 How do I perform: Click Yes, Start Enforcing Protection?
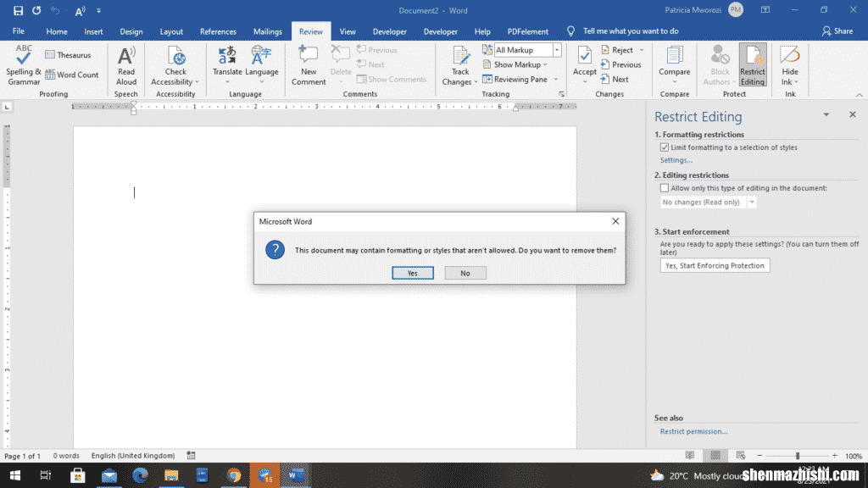[715, 265]
